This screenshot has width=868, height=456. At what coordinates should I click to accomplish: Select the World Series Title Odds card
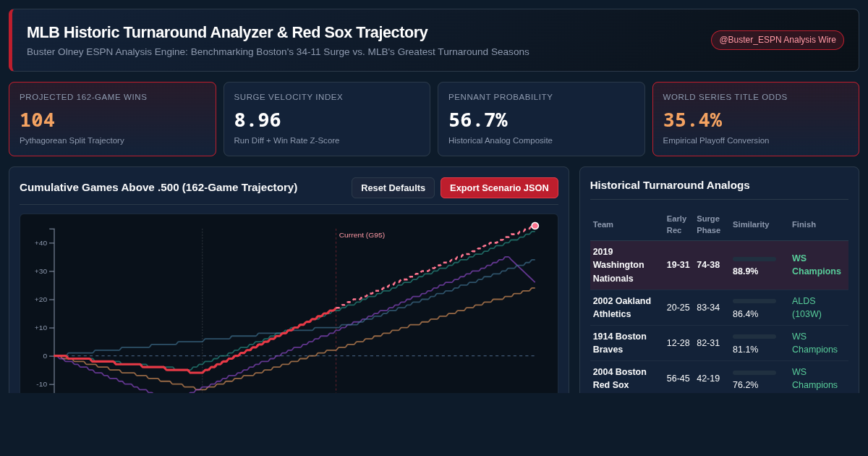pos(756,119)
